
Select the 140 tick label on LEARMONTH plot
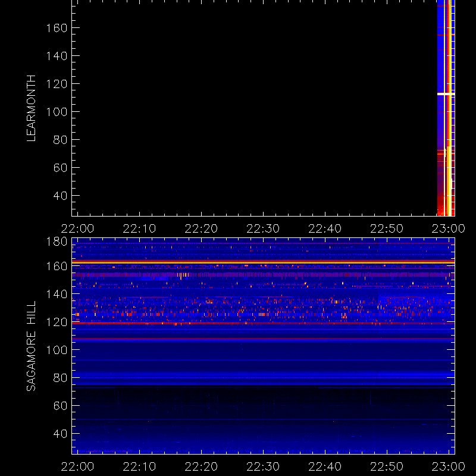point(57,56)
